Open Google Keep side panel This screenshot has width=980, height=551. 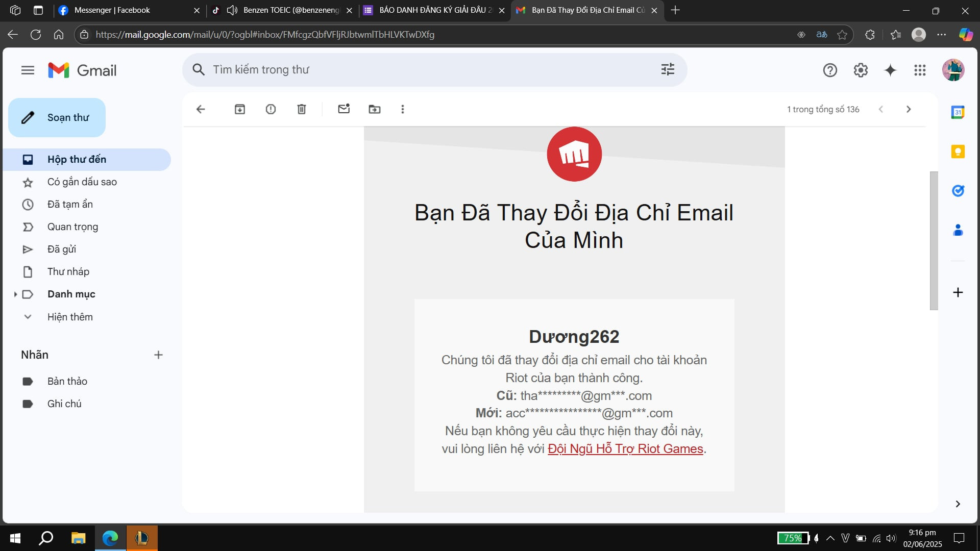point(958,152)
